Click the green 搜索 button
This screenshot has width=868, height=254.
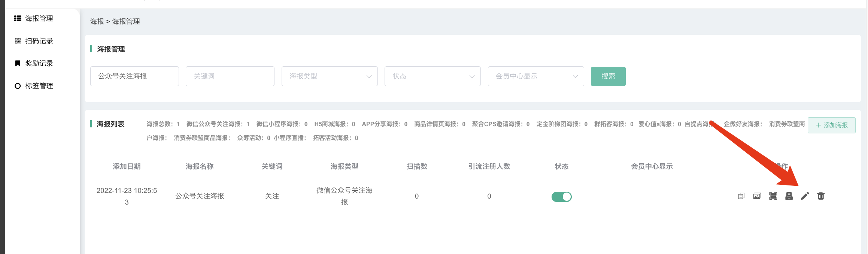click(x=608, y=76)
